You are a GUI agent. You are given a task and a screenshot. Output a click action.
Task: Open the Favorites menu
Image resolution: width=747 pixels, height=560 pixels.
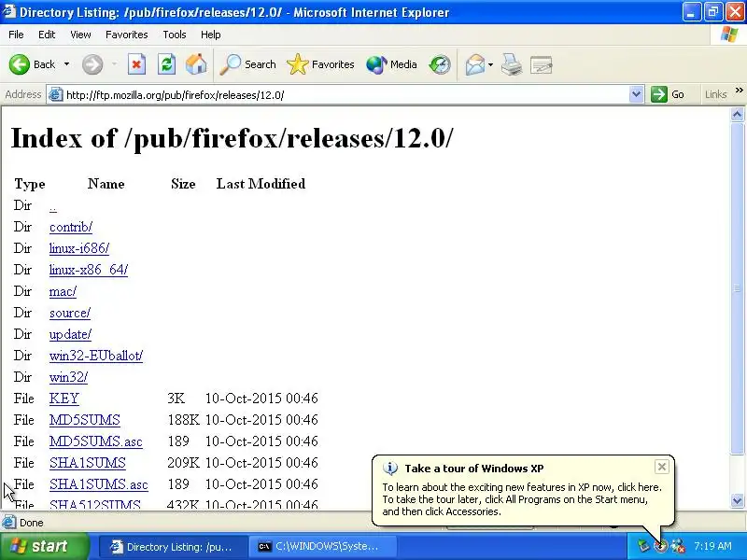point(127,35)
